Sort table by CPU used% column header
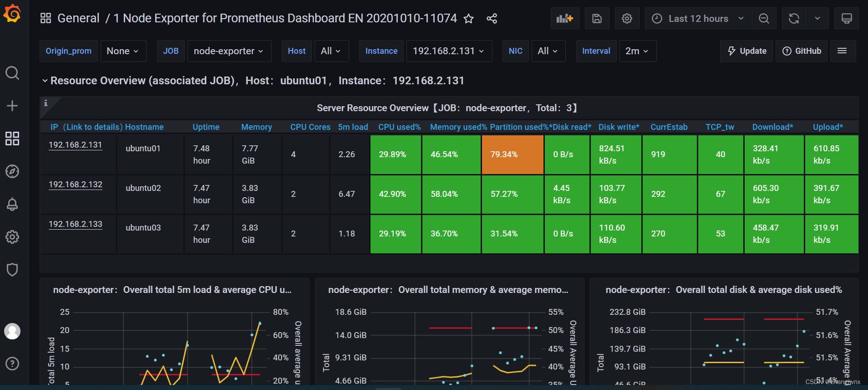 pos(399,127)
